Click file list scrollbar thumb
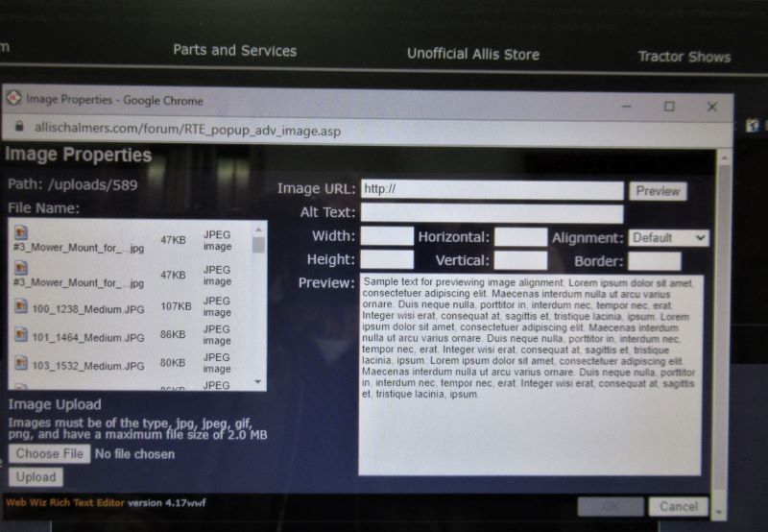This screenshot has width=768, height=532. 258,245
